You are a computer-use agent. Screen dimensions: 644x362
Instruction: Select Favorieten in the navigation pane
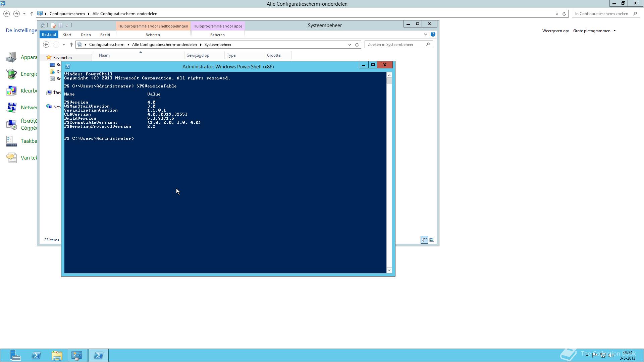(62, 58)
